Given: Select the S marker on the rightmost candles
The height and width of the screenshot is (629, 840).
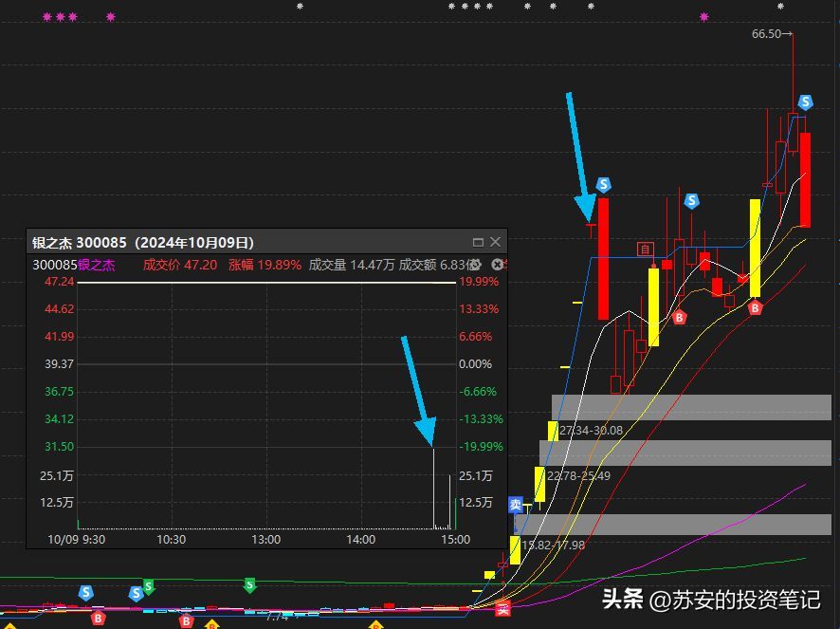Looking at the screenshot, I should (805, 102).
